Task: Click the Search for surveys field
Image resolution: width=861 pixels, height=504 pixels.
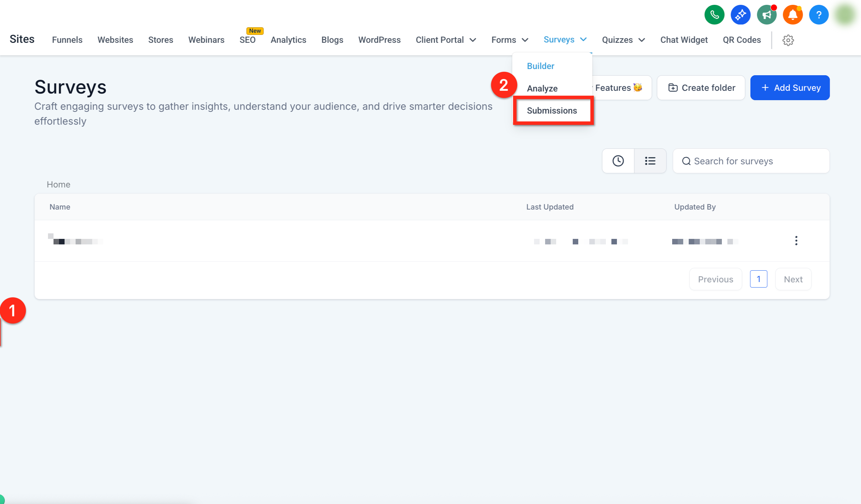Action: point(751,161)
